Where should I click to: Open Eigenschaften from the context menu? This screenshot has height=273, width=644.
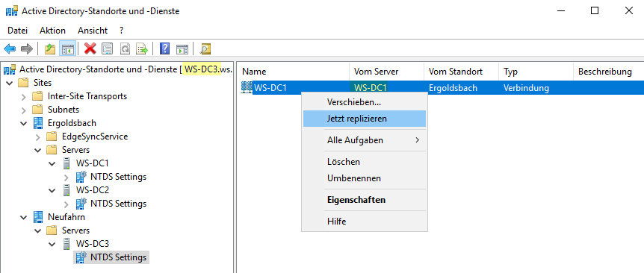coord(365,200)
